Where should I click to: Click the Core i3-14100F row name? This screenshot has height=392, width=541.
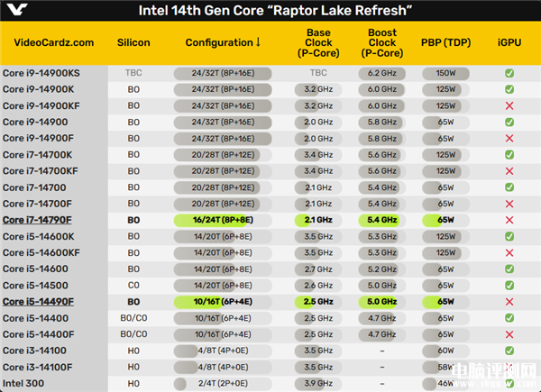click(38, 367)
